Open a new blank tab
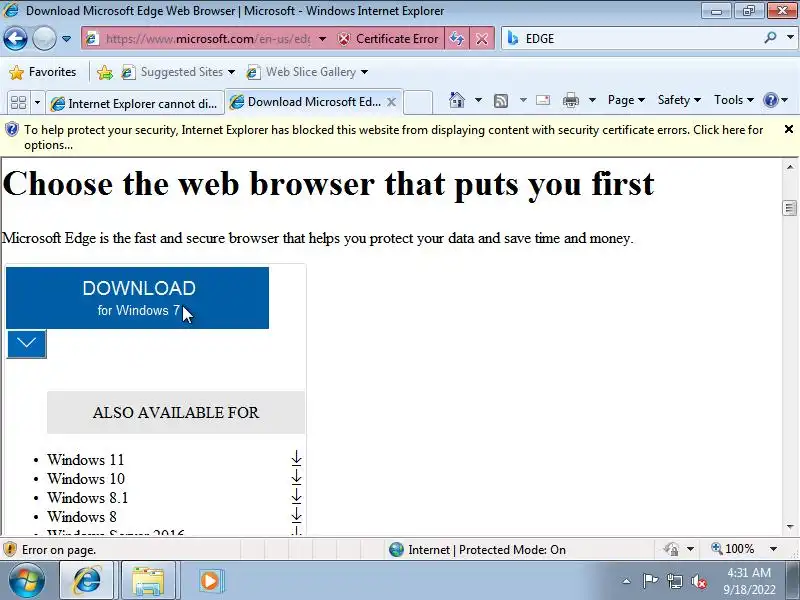 pyautogui.click(x=418, y=102)
